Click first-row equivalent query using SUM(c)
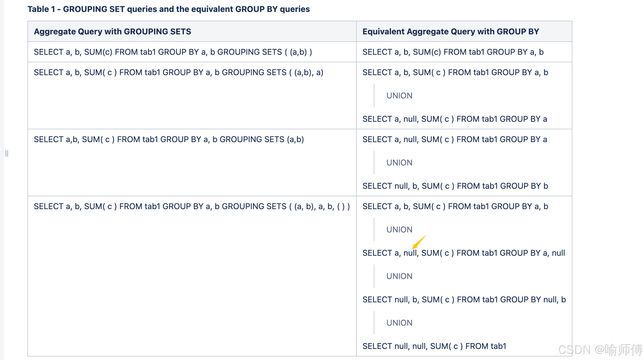The width and height of the screenshot is (644, 360). [453, 52]
